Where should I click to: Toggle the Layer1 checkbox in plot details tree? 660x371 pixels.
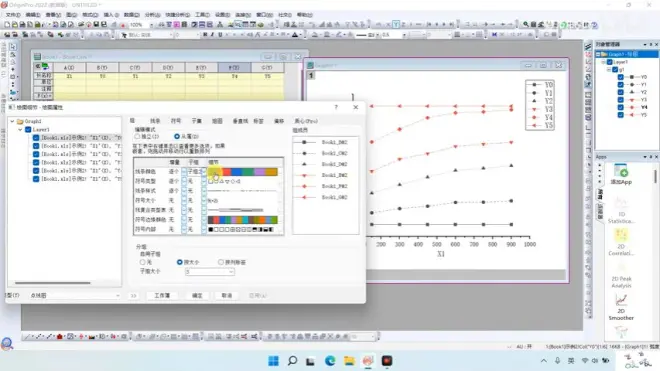(28, 130)
